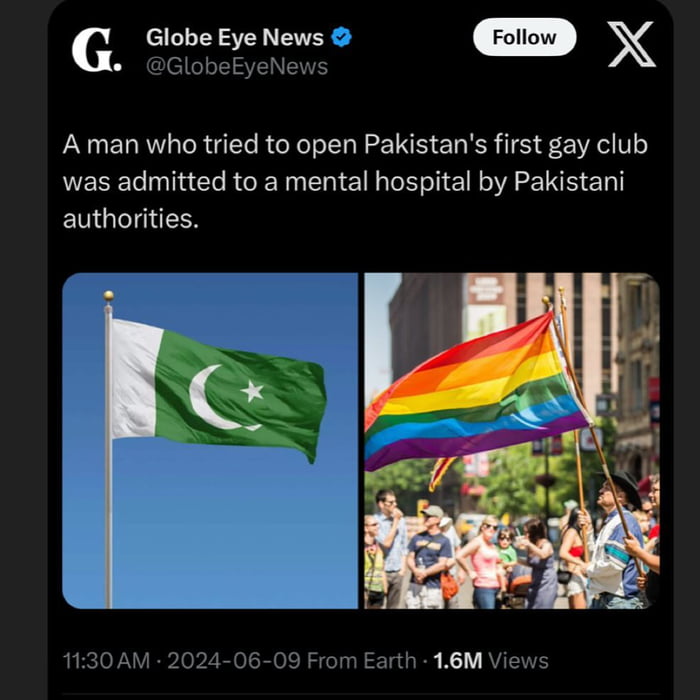View the 1.6M Views count
This screenshot has height=700, width=700.
pos(491,661)
